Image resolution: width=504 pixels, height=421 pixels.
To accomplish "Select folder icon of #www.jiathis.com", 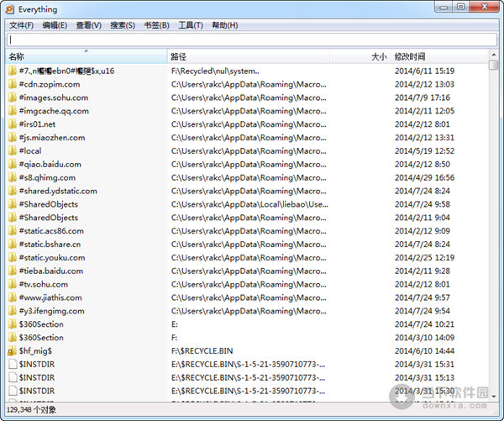I will click(13, 297).
